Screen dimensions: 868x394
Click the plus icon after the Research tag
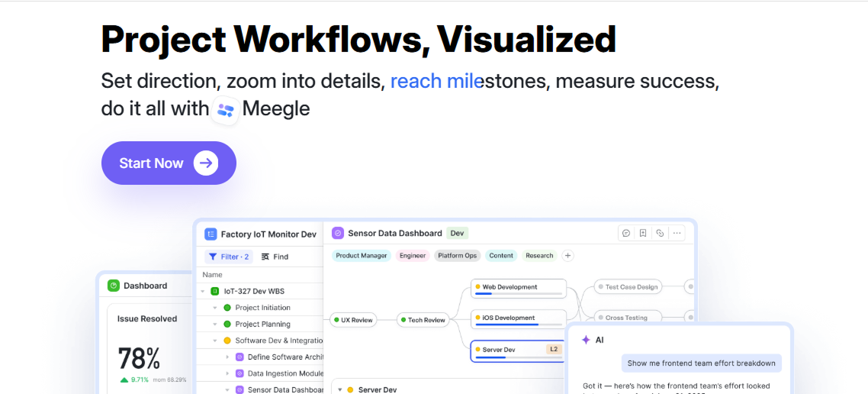coord(568,256)
